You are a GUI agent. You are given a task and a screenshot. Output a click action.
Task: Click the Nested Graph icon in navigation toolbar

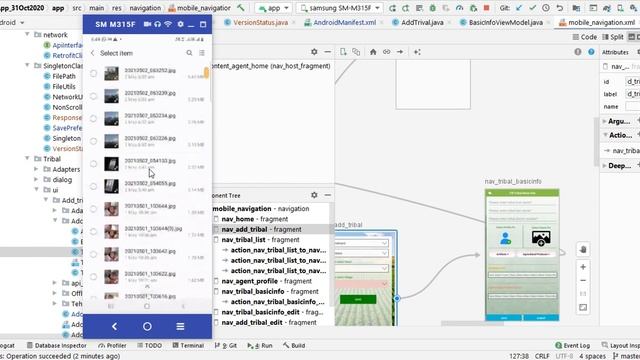coord(356,52)
